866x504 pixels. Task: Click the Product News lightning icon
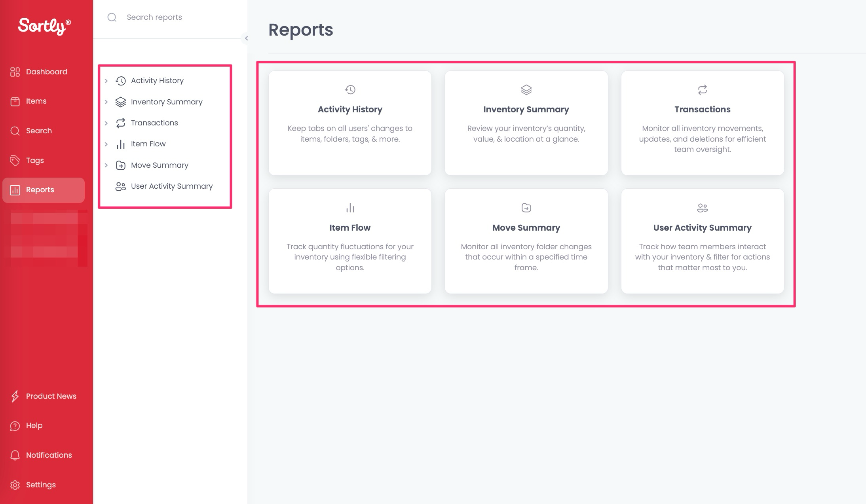tap(15, 396)
